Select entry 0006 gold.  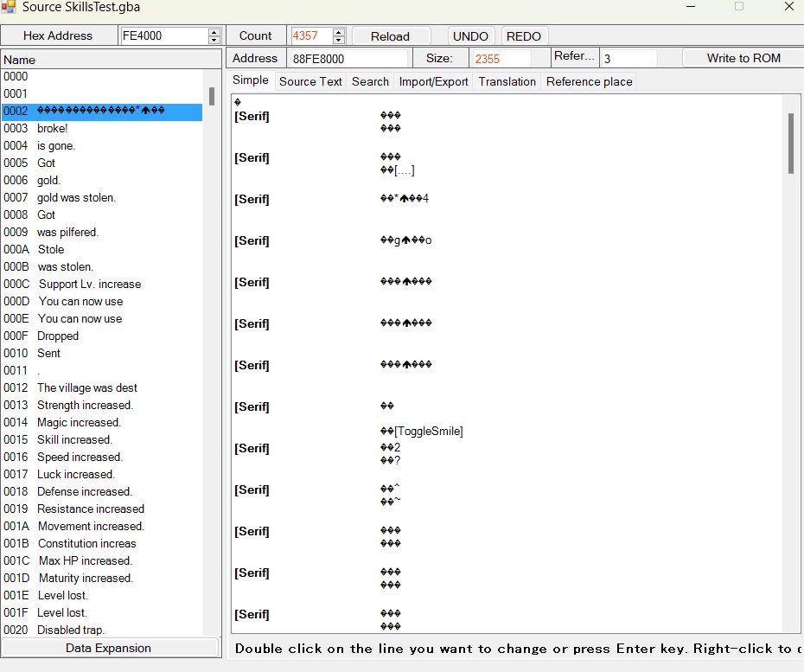tap(102, 181)
